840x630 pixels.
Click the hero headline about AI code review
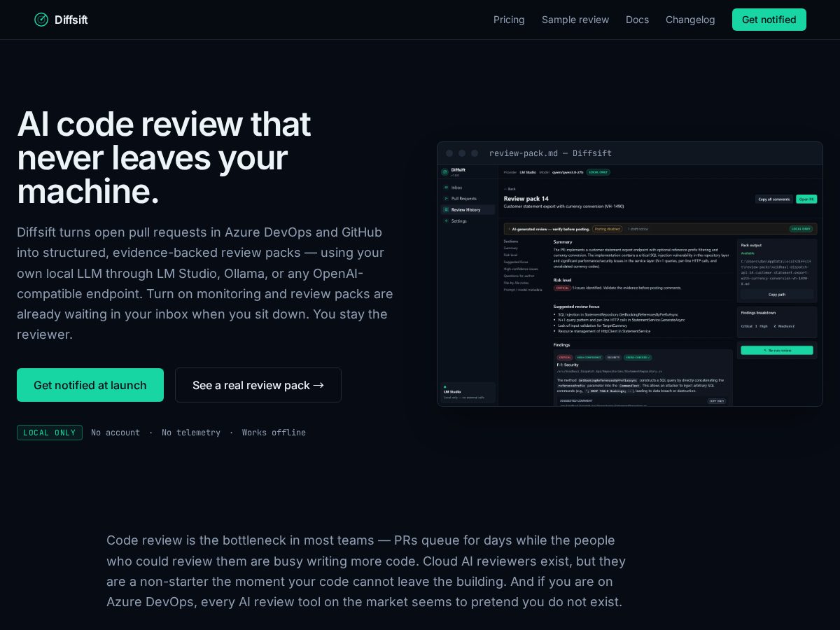(164, 157)
